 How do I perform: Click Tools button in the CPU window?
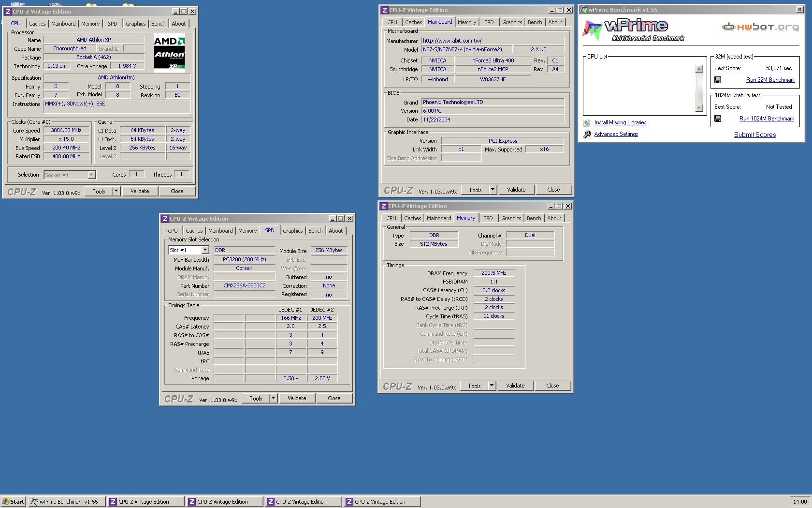pos(99,191)
